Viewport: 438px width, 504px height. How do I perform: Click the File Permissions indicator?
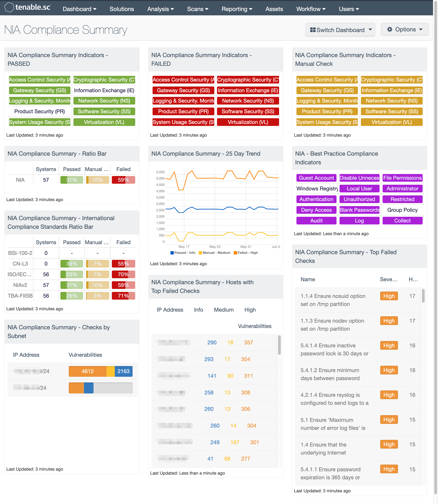point(402,178)
